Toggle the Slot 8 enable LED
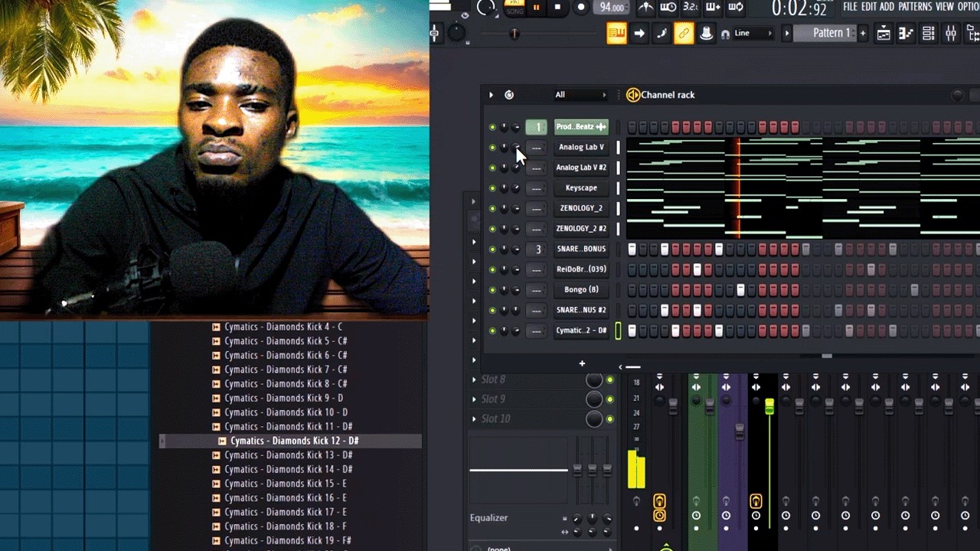 (x=610, y=380)
